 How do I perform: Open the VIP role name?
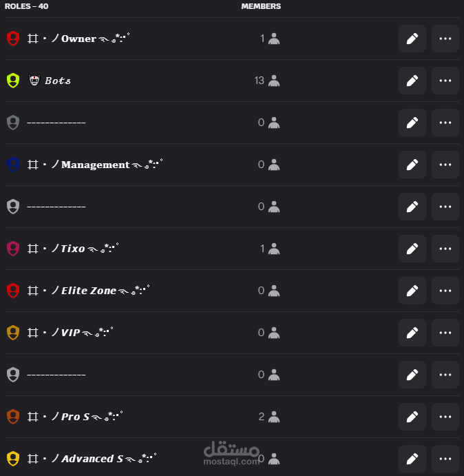[x=70, y=333]
